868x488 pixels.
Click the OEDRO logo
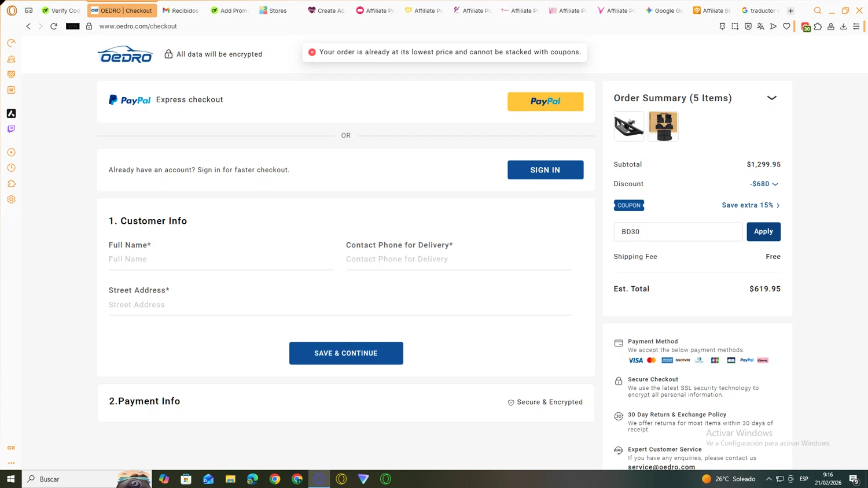point(125,54)
